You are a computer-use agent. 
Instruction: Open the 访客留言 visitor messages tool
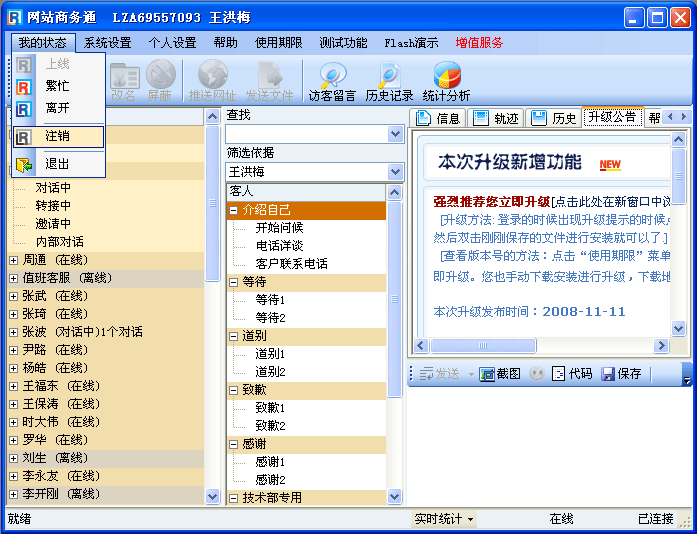332,81
